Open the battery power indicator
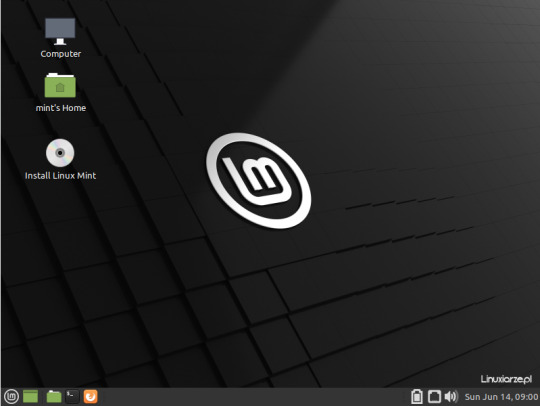Image resolution: width=540 pixels, height=406 pixels. coord(417,396)
